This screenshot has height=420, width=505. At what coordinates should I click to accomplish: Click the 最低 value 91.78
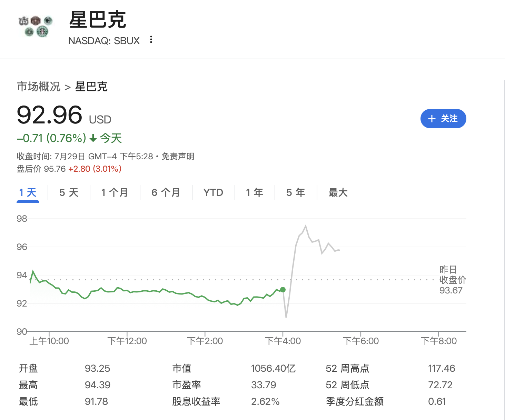[x=96, y=401]
